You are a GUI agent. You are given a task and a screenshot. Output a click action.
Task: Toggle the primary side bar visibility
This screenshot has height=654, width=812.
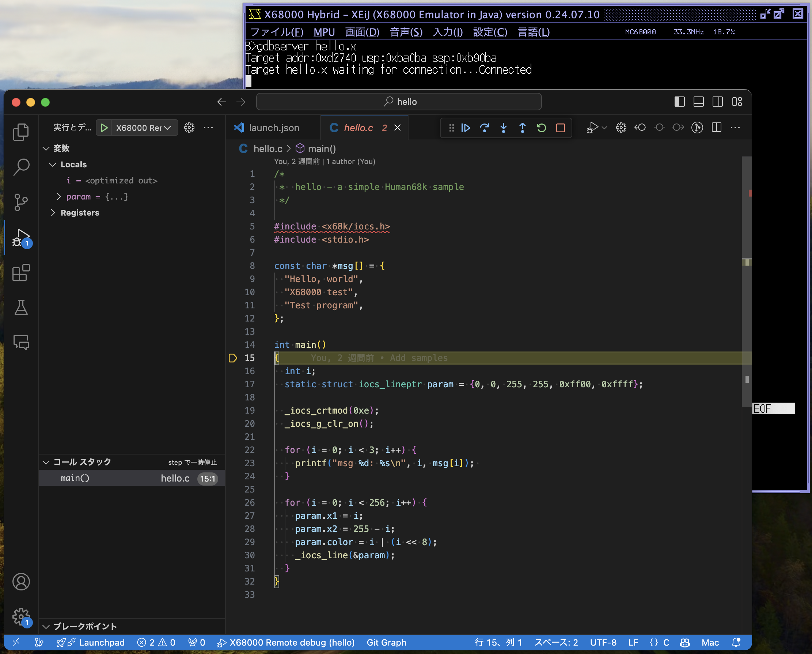point(679,102)
